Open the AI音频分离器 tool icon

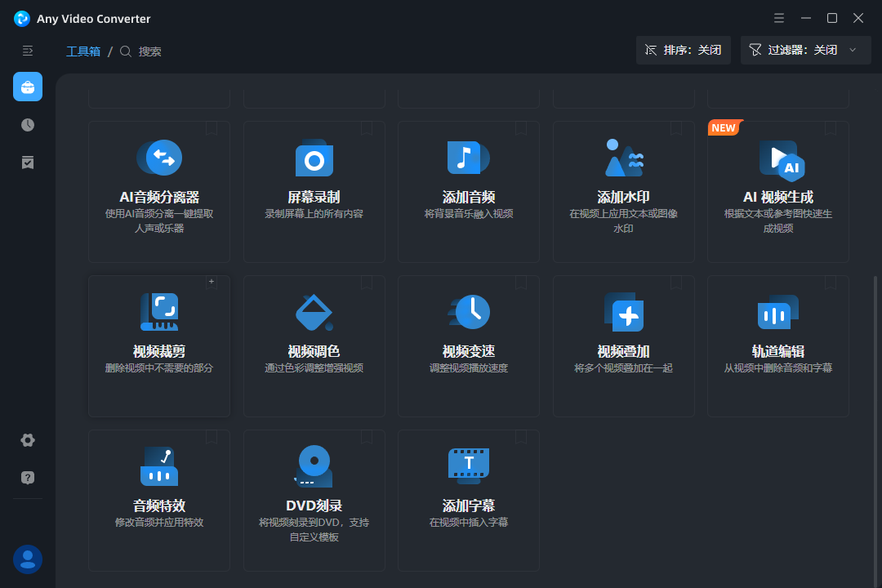[x=159, y=158]
